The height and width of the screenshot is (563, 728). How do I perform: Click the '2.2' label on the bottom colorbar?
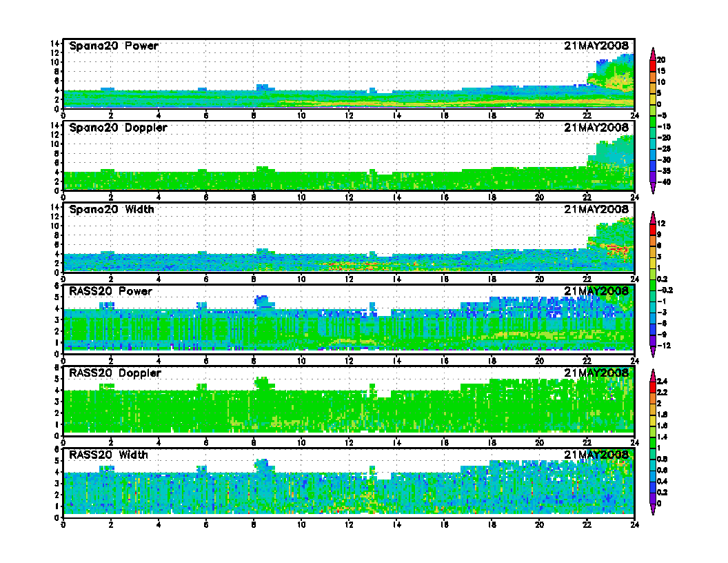pos(663,393)
